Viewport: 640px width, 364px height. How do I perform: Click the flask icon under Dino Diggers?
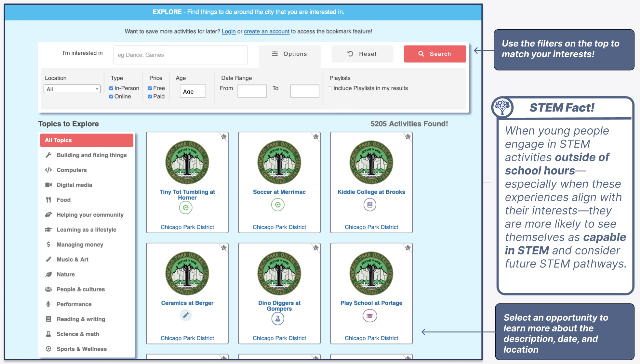click(x=278, y=319)
